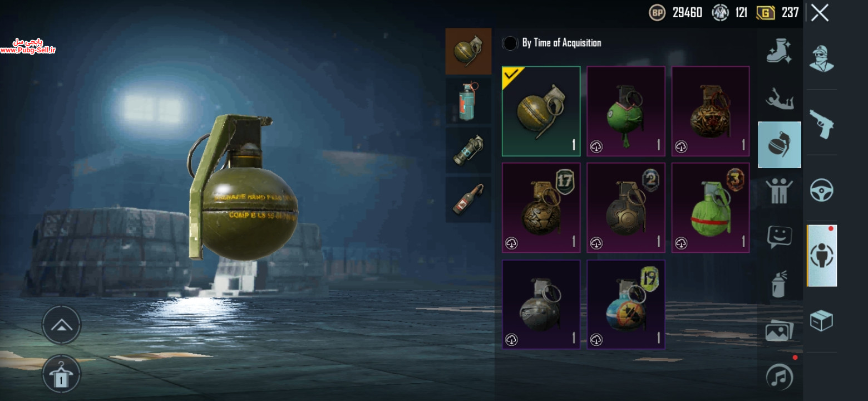Viewport: 868px width, 401px height.
Task: Open the parachute skydiving category icon
Action: [779, 99]
